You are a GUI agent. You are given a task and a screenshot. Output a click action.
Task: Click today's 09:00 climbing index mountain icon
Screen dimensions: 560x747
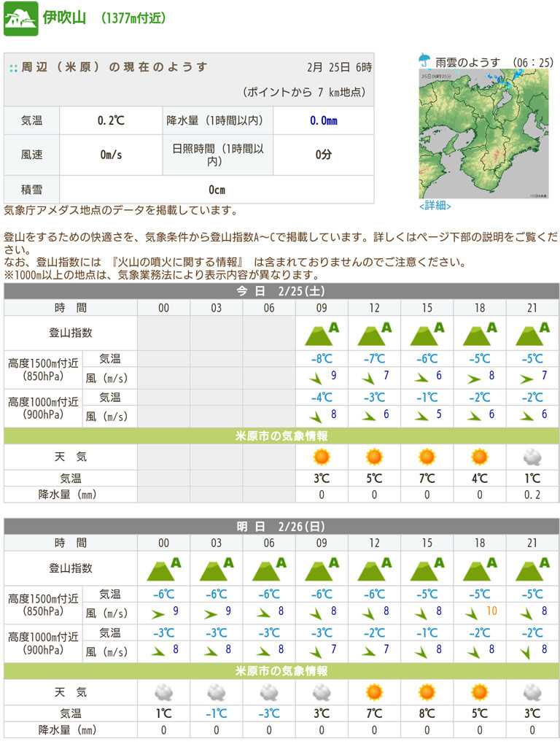tap(321, 333)
